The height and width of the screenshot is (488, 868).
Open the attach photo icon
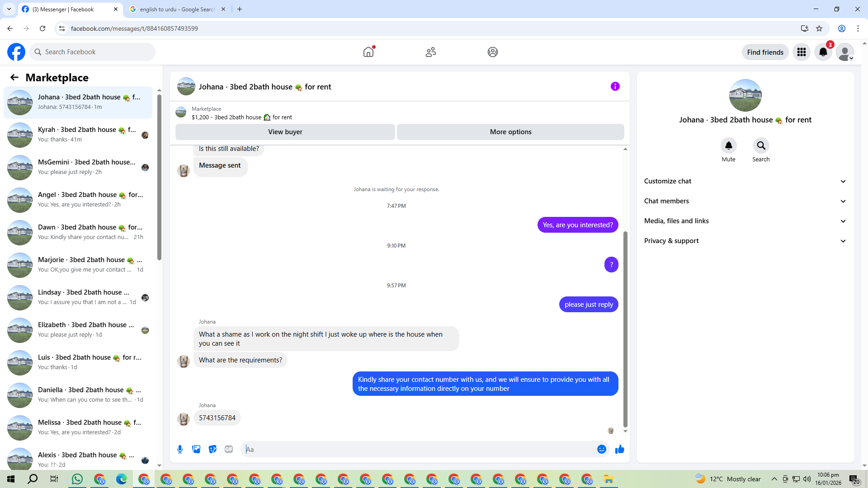click(x=196, y=449)
